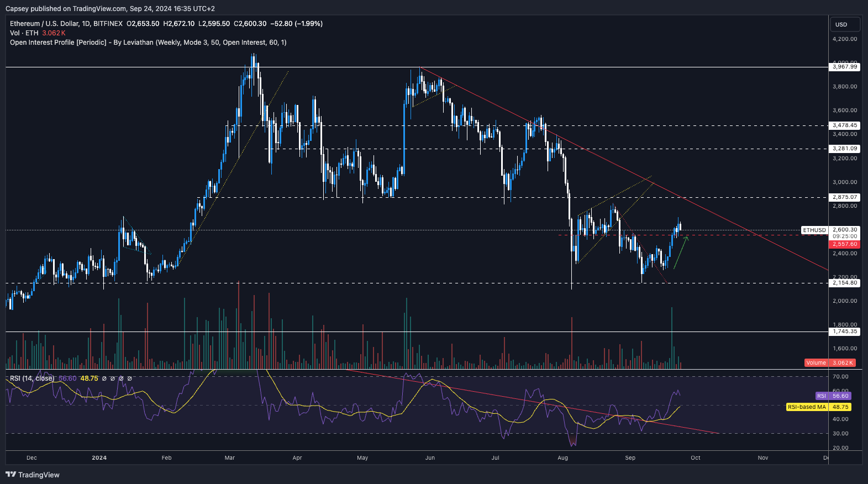Click the 20.00 RSI axis tick
This screenshot has height=484, width=868.
click(x=840, y=448)
